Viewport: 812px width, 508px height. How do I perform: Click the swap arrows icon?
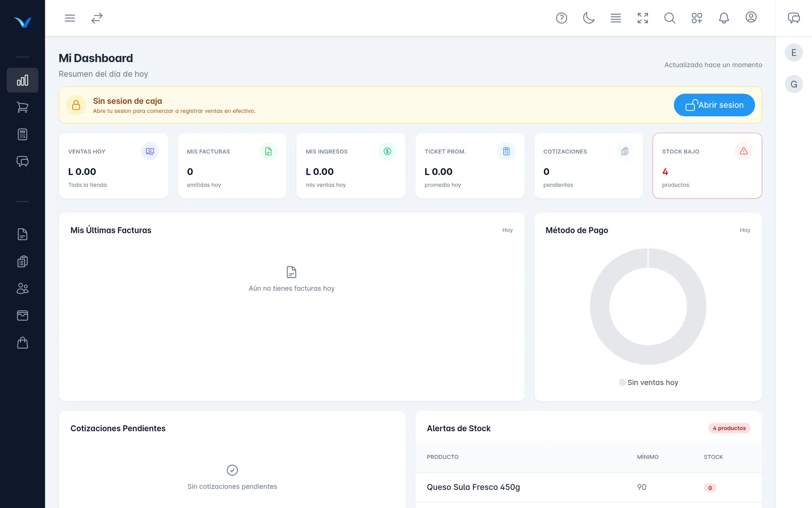(x=97, y=18)
